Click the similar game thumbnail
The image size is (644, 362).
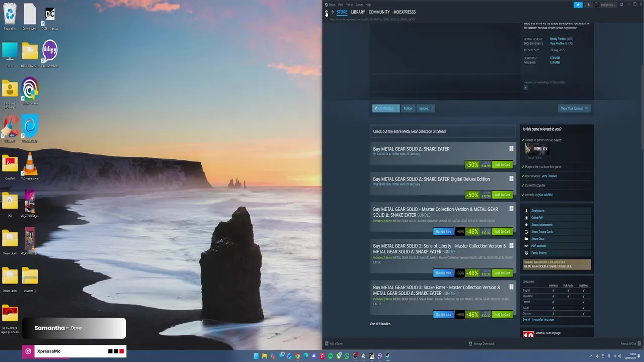pos(536,149)
